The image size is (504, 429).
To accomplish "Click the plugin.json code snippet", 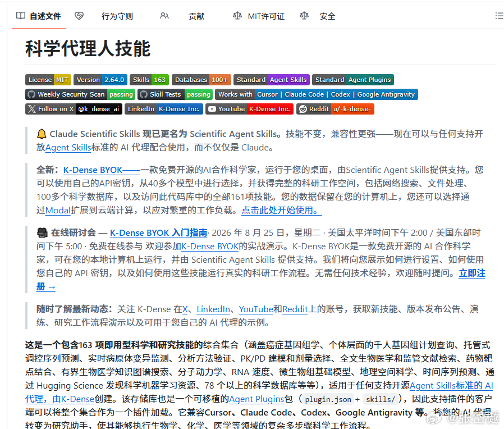I will [x=328, y=399].
